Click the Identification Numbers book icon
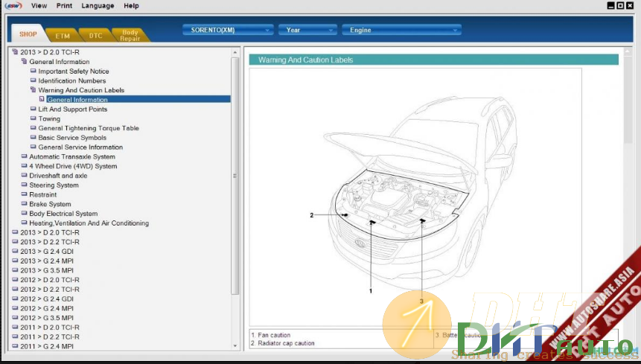The image size is (641, 364). pos(33,80)
